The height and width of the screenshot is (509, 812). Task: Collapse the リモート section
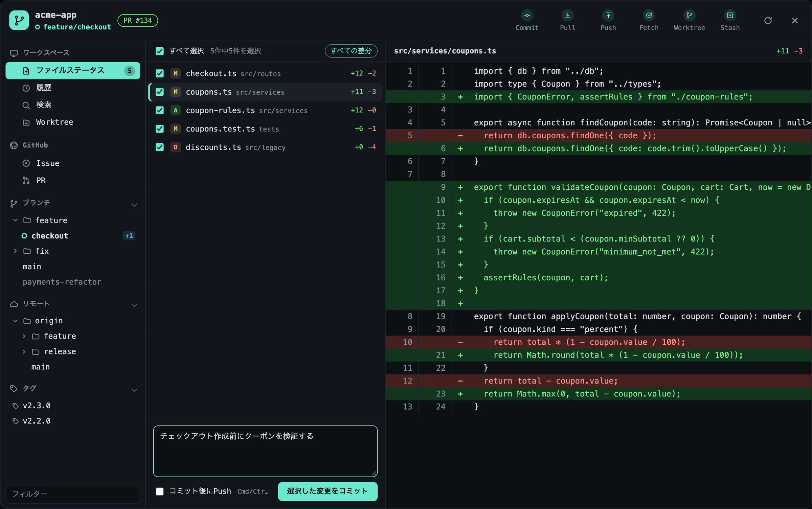point(134,305)
